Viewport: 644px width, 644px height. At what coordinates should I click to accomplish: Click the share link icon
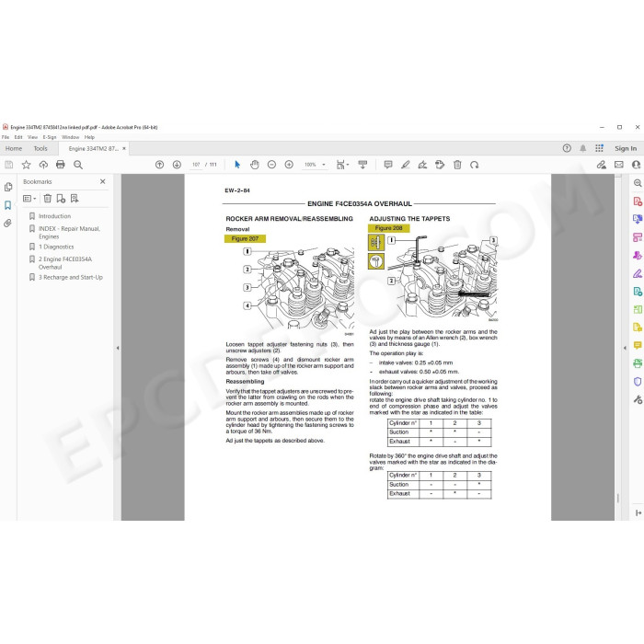click(602, 165)
